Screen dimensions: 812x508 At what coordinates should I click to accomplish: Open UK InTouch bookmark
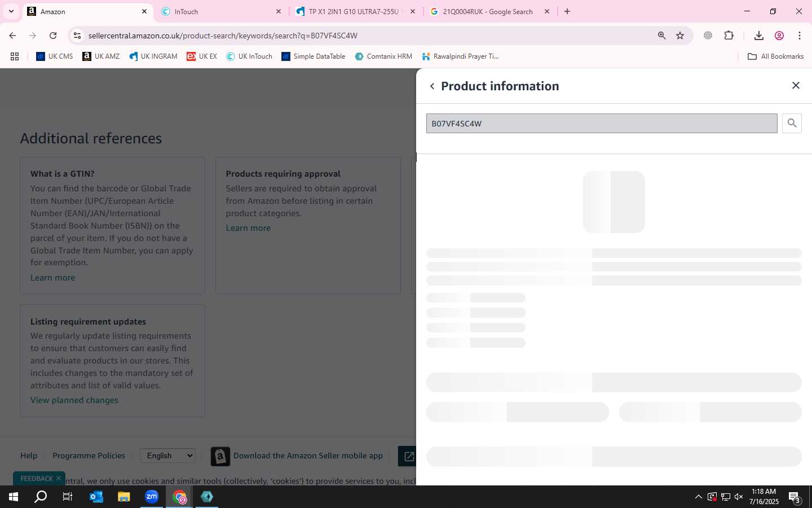click(249, 56)
